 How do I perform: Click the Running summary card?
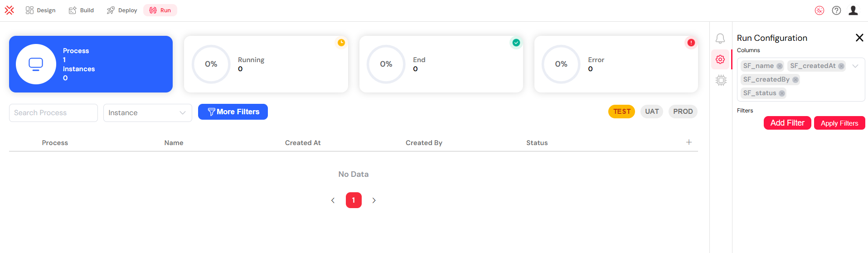266,64
